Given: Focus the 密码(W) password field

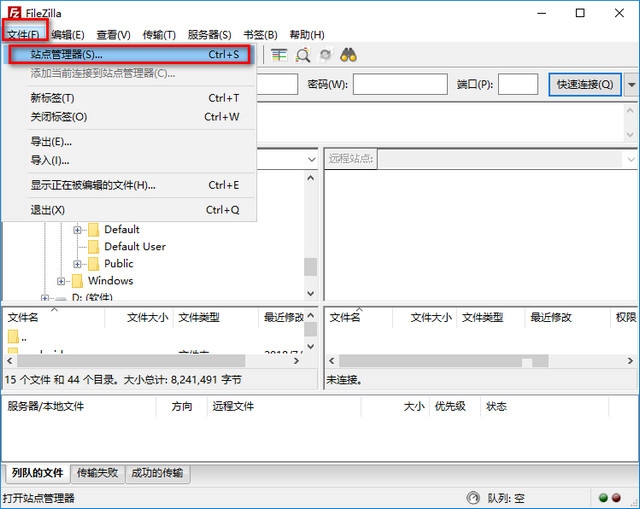Looking at the screenshot, I should pos(400,84).
